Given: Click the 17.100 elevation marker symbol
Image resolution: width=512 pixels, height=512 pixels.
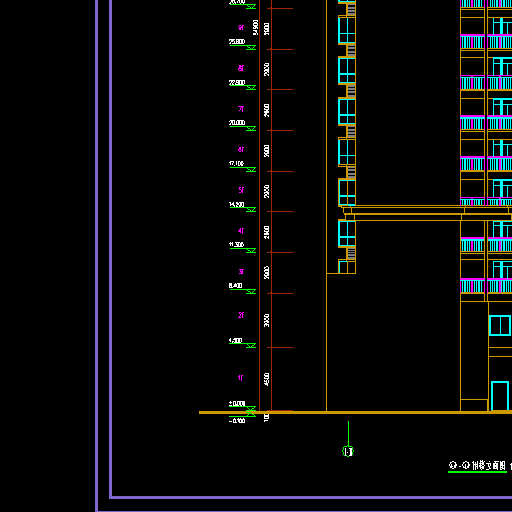Looking at the screenshot, I should click(251, 170).
